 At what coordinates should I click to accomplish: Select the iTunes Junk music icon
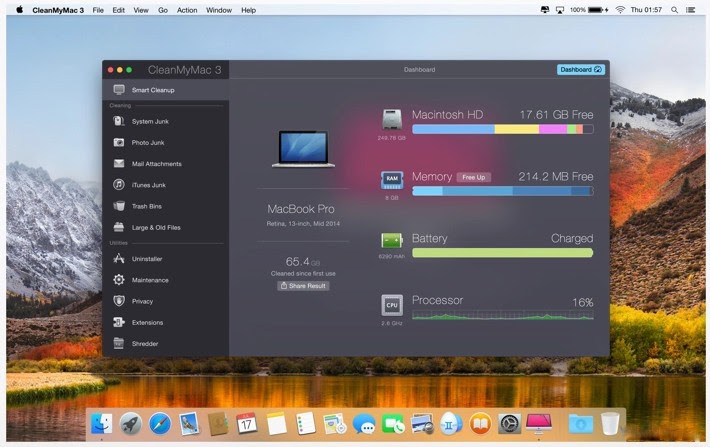click(x=119, y=184)
